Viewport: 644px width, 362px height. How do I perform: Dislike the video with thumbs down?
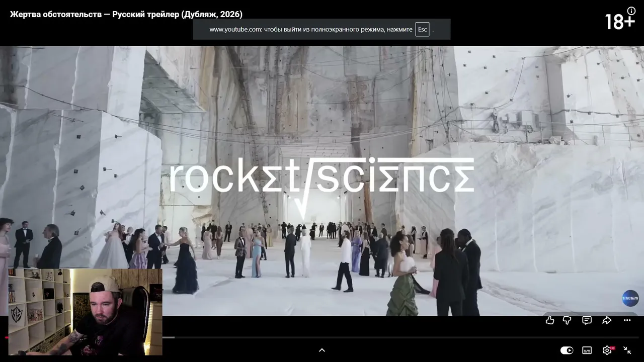click(x=567, y=320)
